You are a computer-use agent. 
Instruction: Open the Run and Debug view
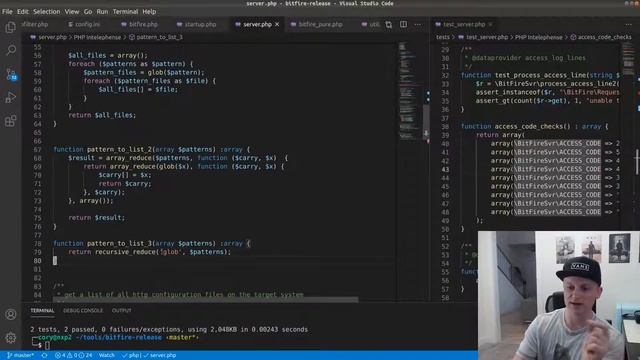pos(11,98)
